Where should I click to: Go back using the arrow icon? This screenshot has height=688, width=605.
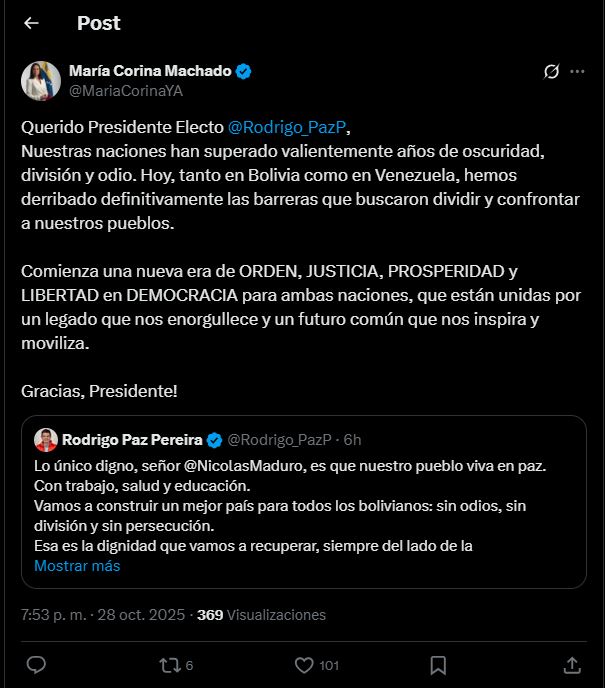point(31,23)
